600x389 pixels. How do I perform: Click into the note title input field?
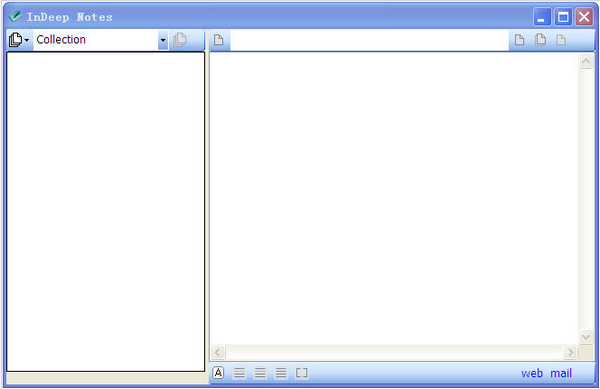369,40
